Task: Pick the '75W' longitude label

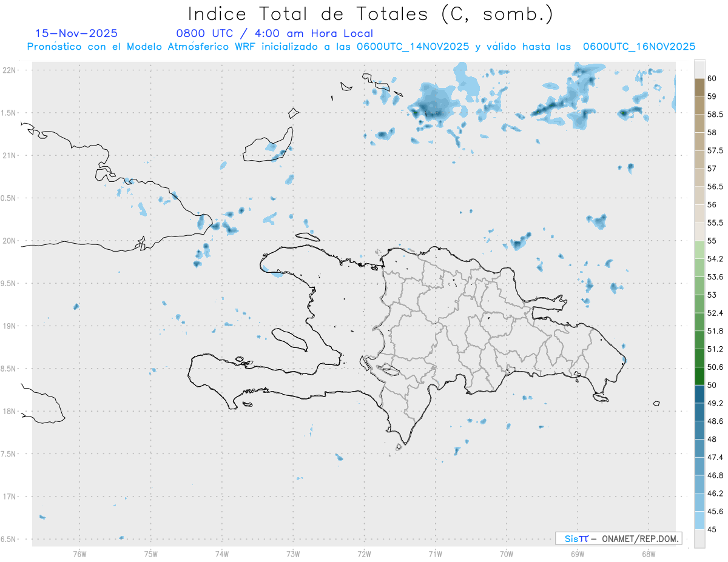Action: (x=150, y=554)
